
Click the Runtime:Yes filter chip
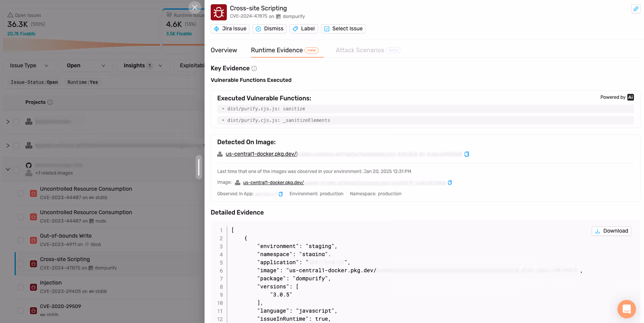coord(83,82)
